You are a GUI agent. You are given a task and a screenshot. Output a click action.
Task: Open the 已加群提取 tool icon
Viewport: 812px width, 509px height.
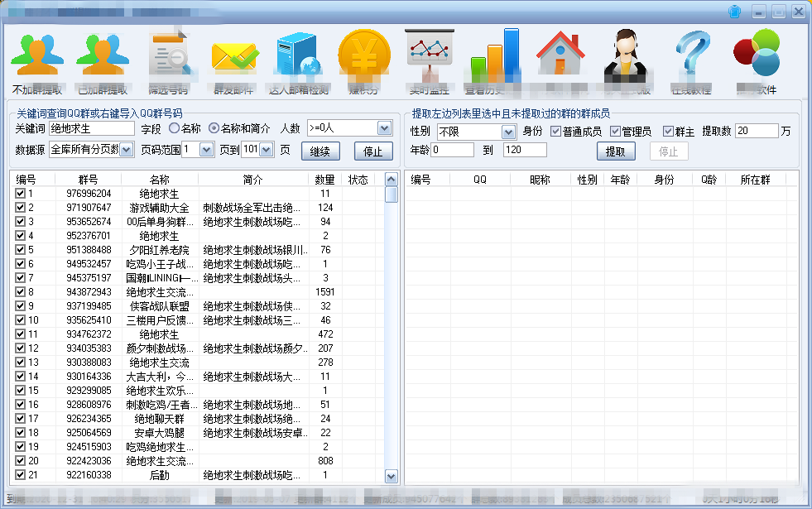tap(103, 55)
